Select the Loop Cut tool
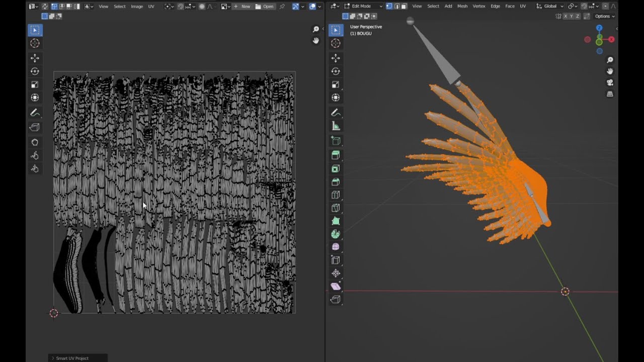Viewport: 644px width, 362px height. [336, 195]
